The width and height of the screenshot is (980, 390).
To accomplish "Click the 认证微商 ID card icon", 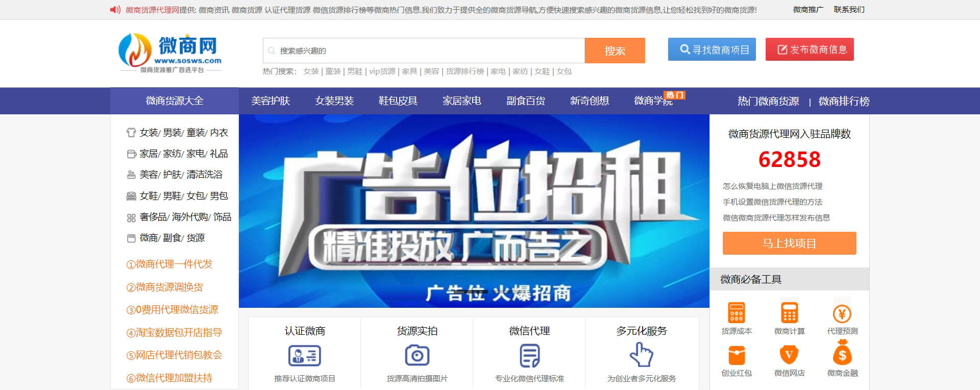I will [305, 355].
